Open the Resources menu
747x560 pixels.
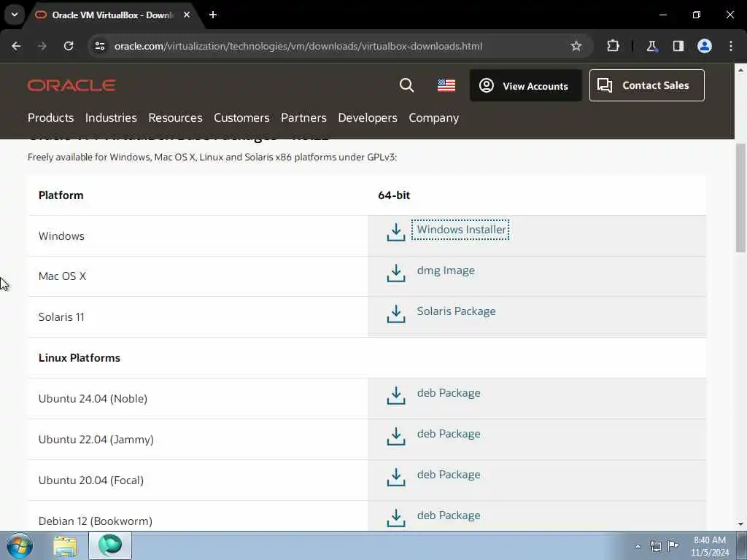(175, 117)
